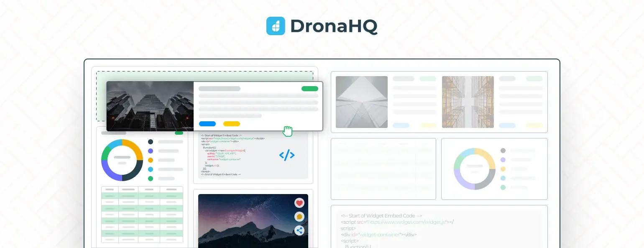Open the yellow comment bubble icon
The image size is (644, 248).
pos(299,217)
